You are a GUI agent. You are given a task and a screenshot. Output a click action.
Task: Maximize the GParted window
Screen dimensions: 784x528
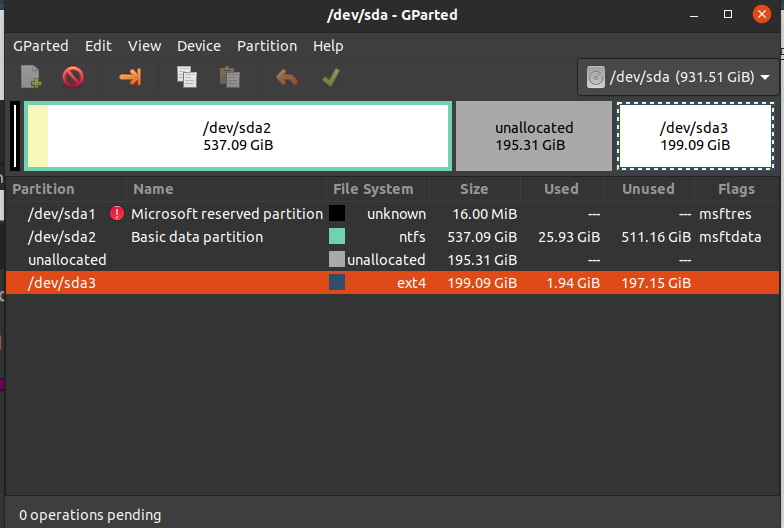click(x=728, y=14)
